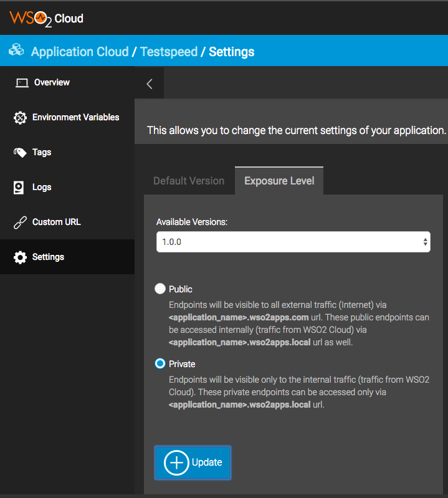Select the Public exposure radio button
Image resolution: width=448 pixels, height=498 pixels.
[160, 289]
